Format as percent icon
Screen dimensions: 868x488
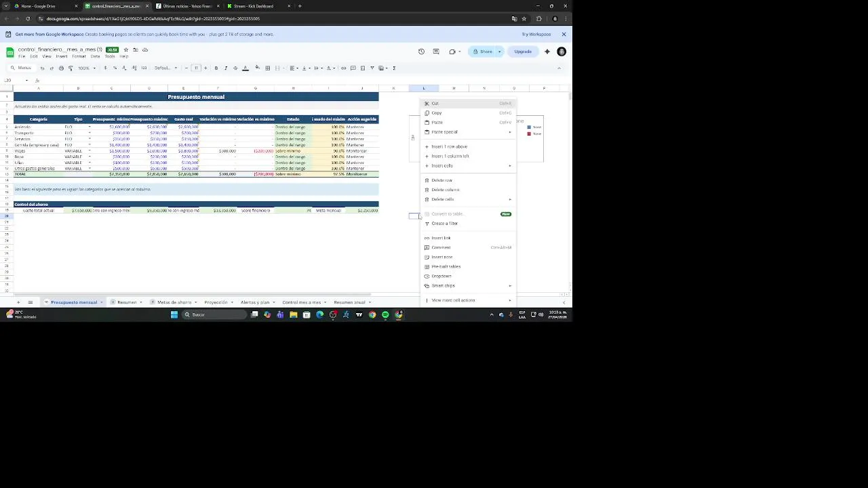[x=115, y=68]
